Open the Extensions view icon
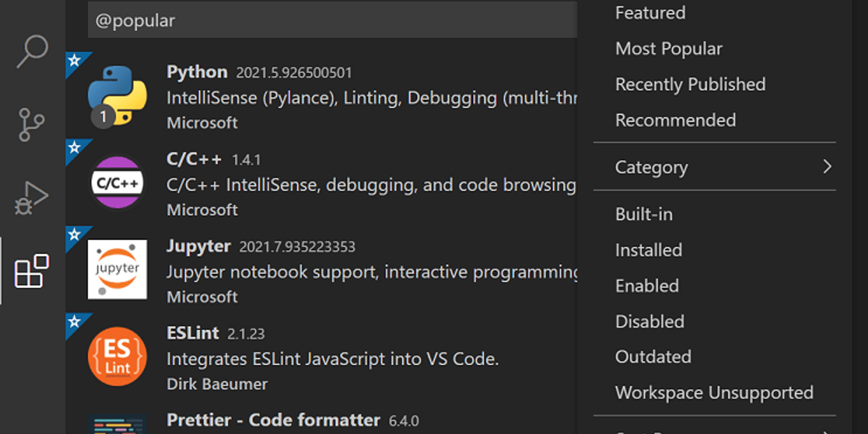 pyautogui.click(x=32, y=271)
